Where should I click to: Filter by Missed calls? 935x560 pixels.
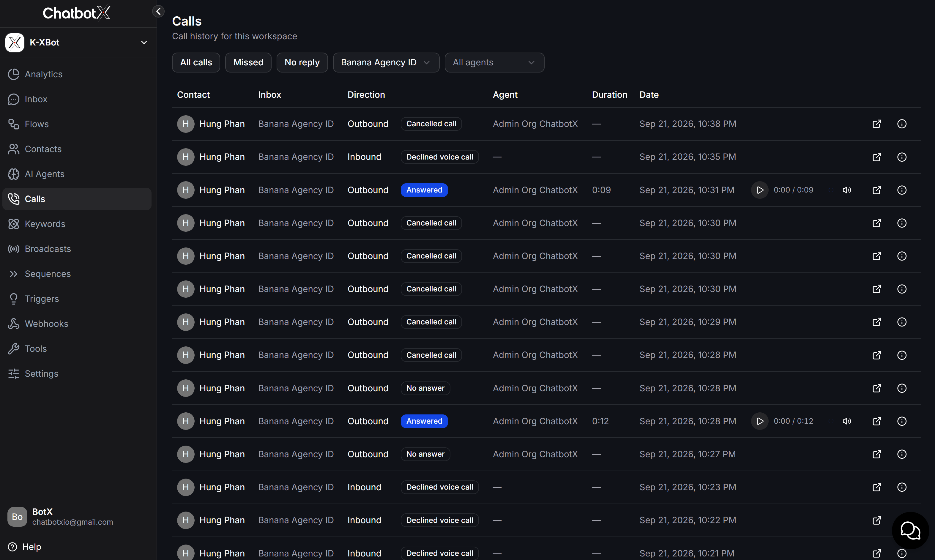coord(248,62)
